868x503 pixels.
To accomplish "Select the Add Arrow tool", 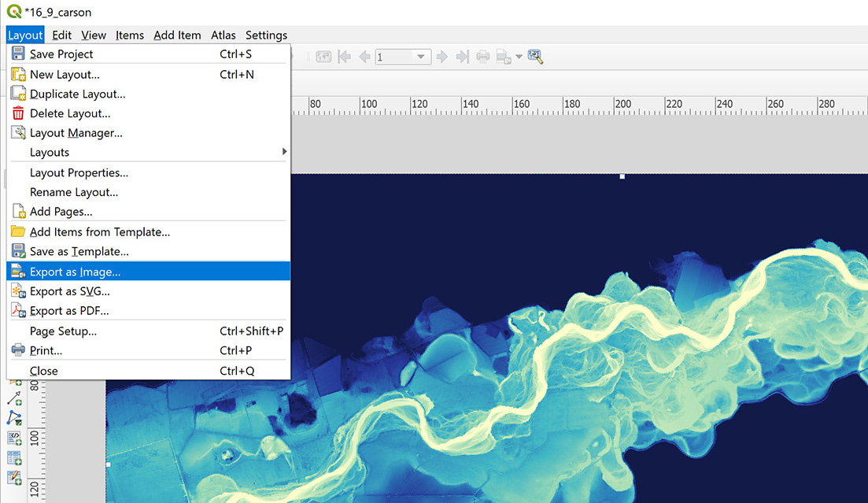I will (14, 398).
